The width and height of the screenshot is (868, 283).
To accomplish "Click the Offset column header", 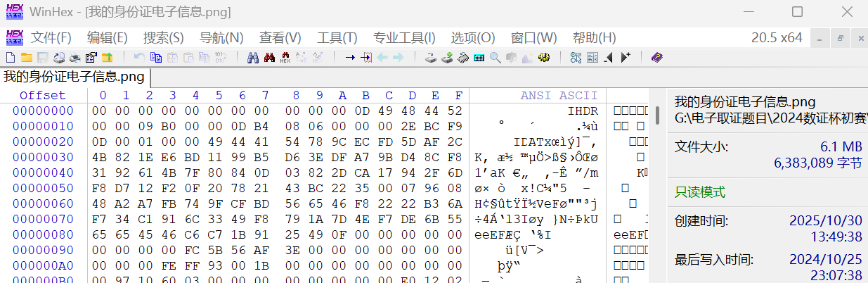I will pyautogui.click(x=42, y=95).
